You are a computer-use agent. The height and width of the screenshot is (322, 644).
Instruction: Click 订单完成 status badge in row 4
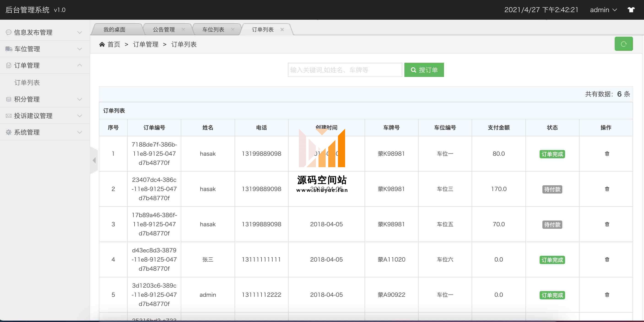click(552, 260)
